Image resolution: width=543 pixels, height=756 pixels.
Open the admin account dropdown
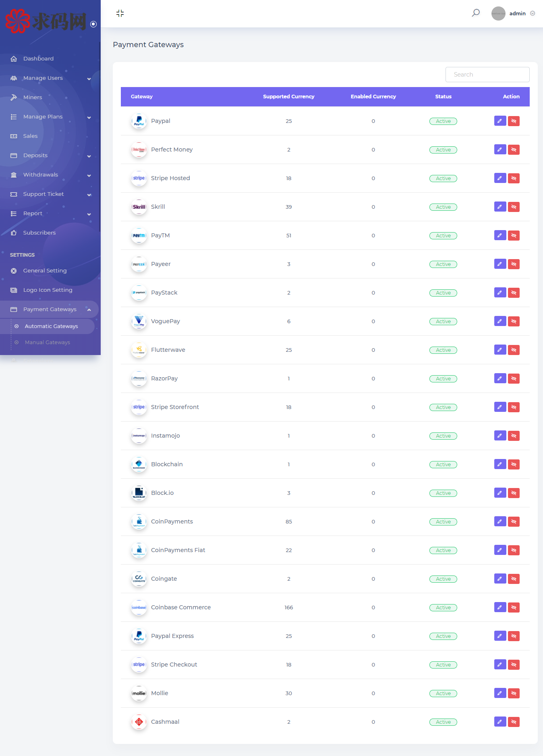533,13
